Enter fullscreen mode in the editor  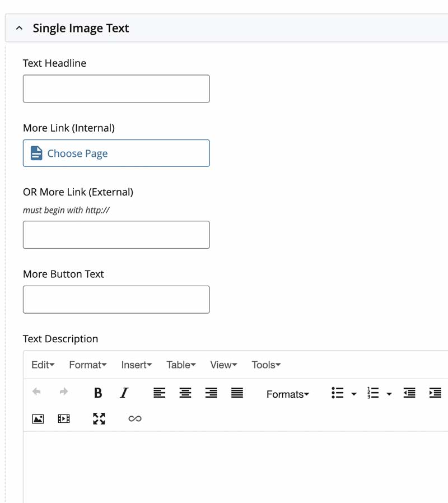(99, 418)
